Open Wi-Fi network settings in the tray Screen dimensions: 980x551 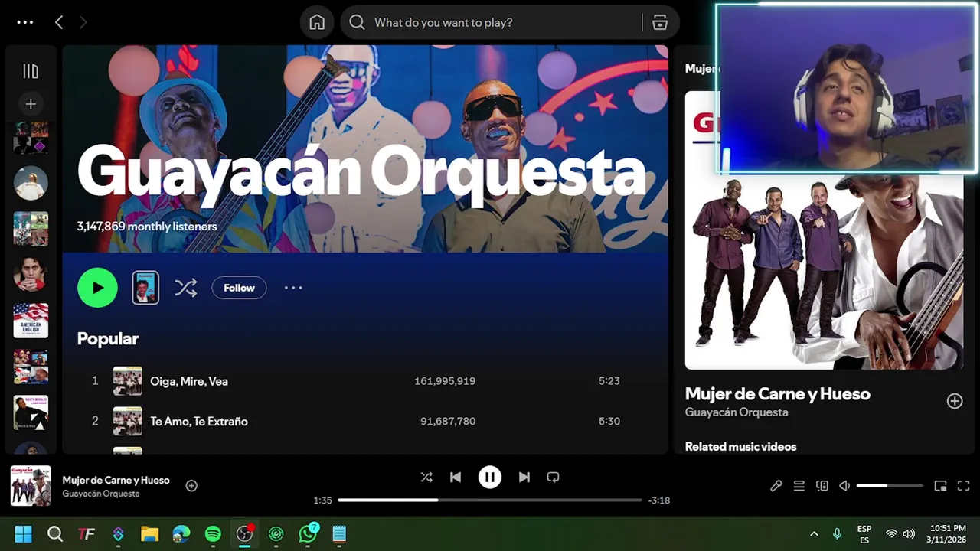tap(891, 533)
